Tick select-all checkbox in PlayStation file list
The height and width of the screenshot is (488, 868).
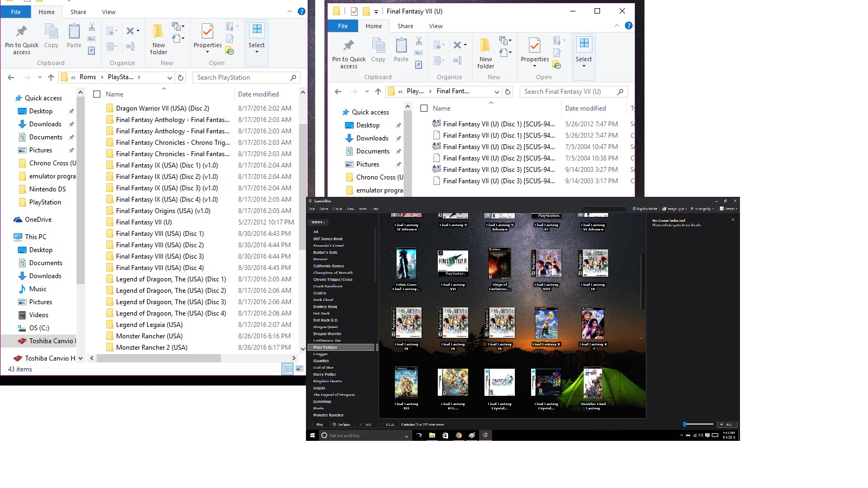97,94
